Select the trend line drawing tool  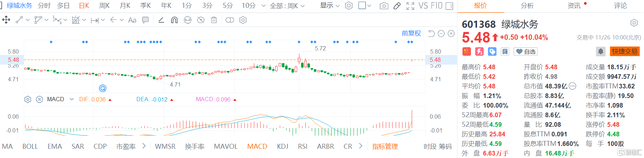(x=19, y=20)
